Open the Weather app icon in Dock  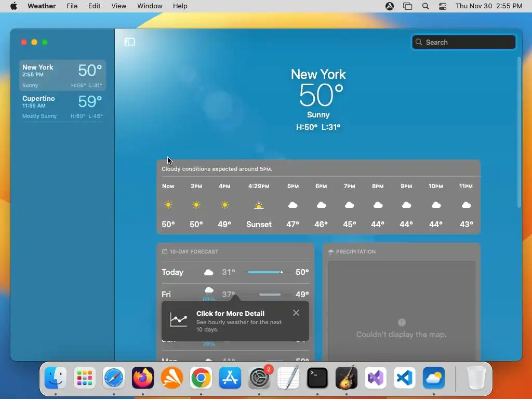coord(434,378)
